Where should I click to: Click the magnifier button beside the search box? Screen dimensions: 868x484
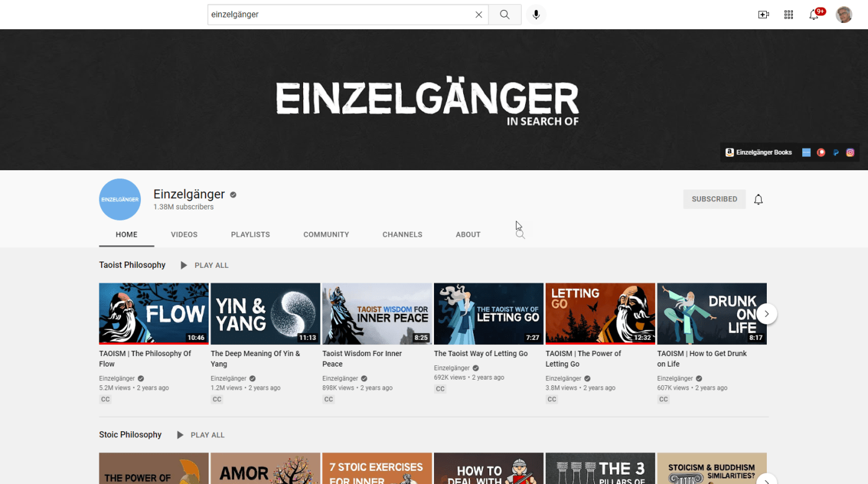pos(505,15)
